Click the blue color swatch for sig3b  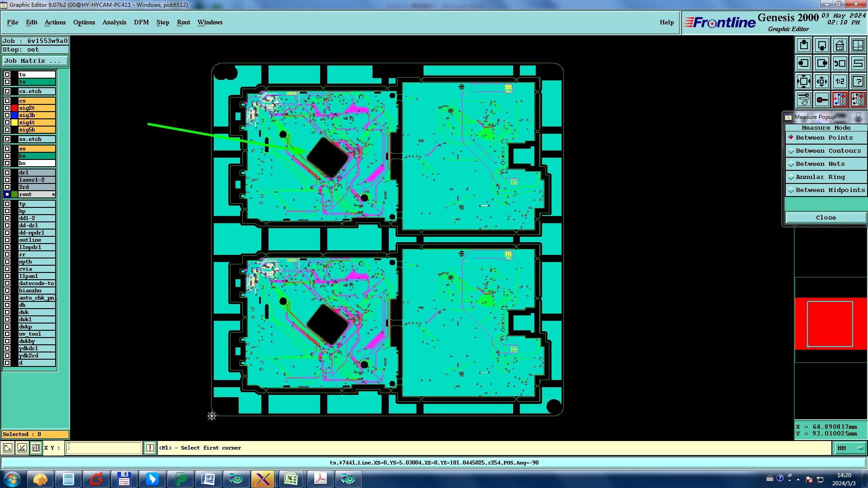coord(14,115)
